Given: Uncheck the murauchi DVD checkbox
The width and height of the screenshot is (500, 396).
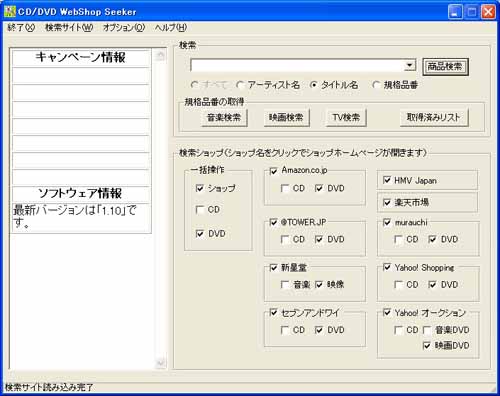Looking at the screenshot, I should [x=432, y=239].
